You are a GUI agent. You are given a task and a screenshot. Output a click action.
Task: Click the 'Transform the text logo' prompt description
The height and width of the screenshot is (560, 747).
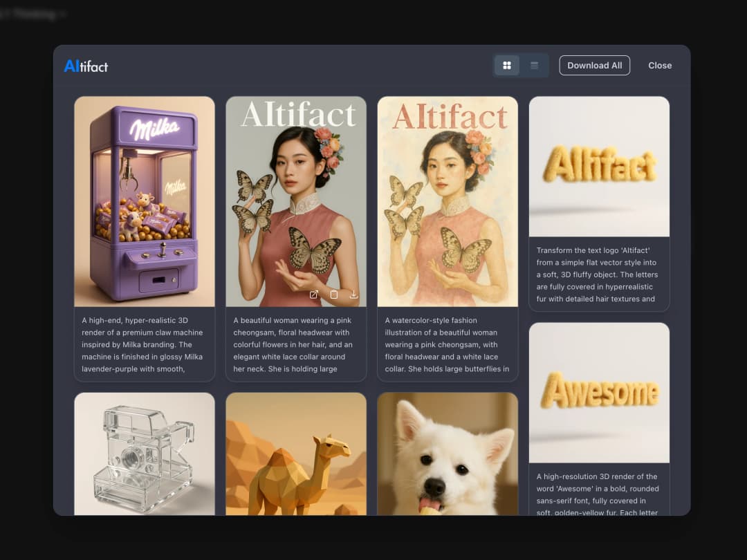tap(599, 274)
